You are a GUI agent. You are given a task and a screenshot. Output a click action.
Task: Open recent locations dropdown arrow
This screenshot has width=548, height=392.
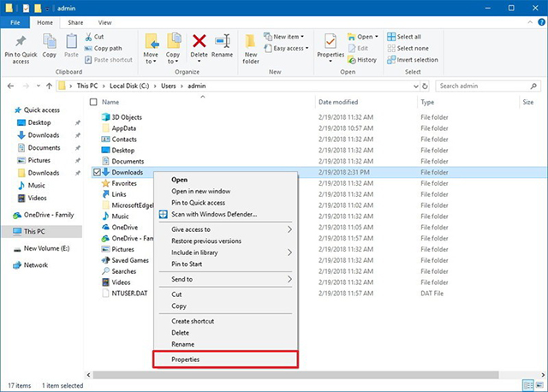(x=38, y=86)
